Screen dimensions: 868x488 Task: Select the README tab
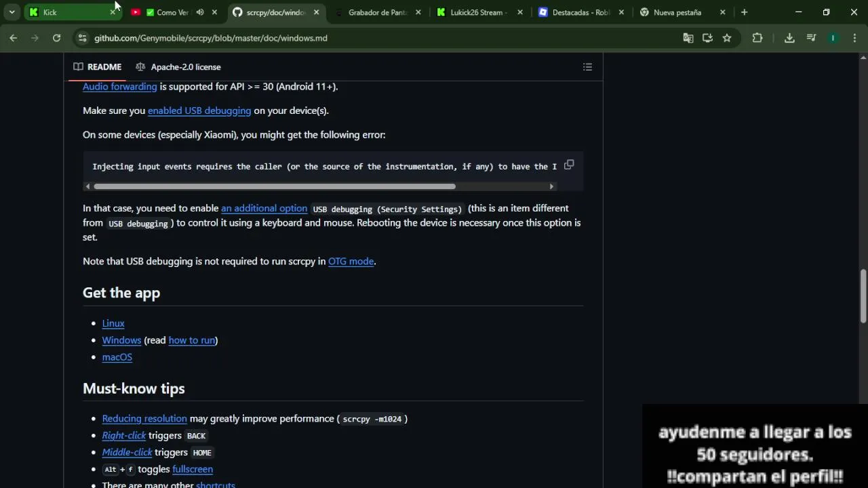[x=98, y=66]
